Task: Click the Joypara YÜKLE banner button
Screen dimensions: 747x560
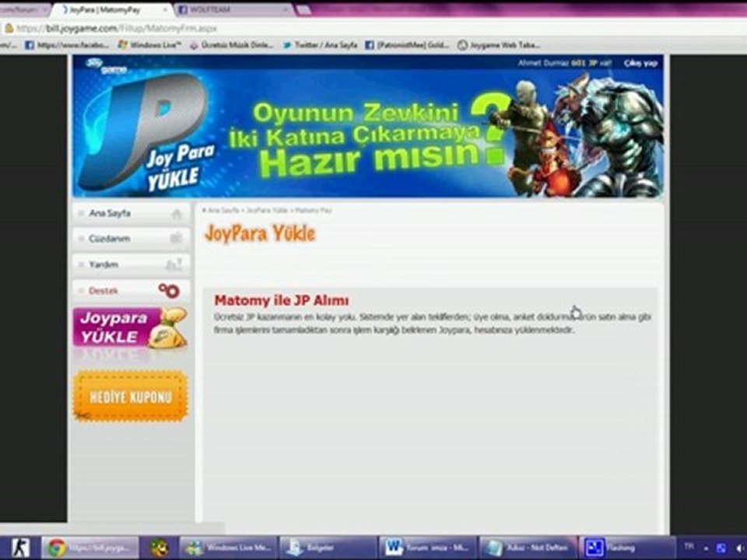Action: (130, 327)
